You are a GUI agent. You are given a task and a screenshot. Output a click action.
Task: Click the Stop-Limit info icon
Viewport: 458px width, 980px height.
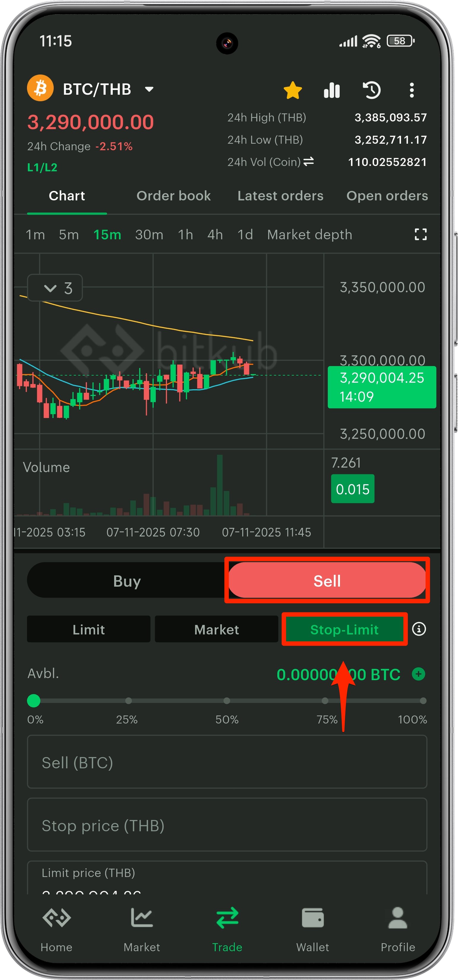(419, 629)
